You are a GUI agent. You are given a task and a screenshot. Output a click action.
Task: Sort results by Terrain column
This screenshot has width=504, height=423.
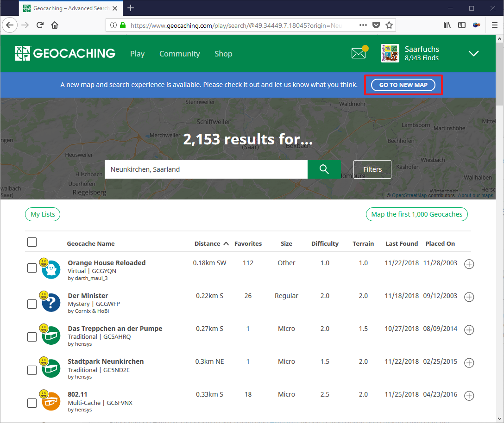tap(363, 244)
